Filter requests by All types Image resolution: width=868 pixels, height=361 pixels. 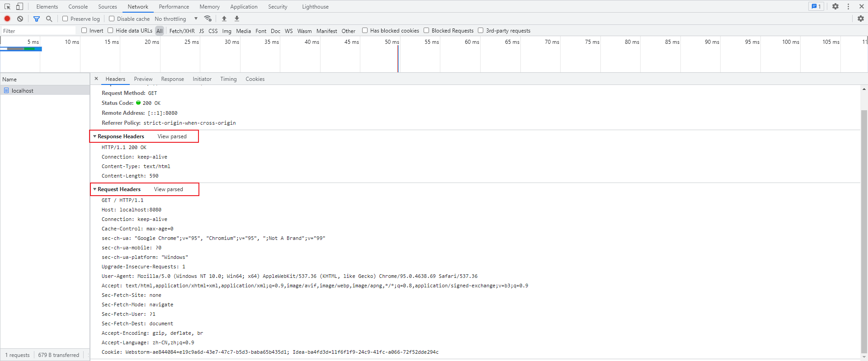coord(160,31)
